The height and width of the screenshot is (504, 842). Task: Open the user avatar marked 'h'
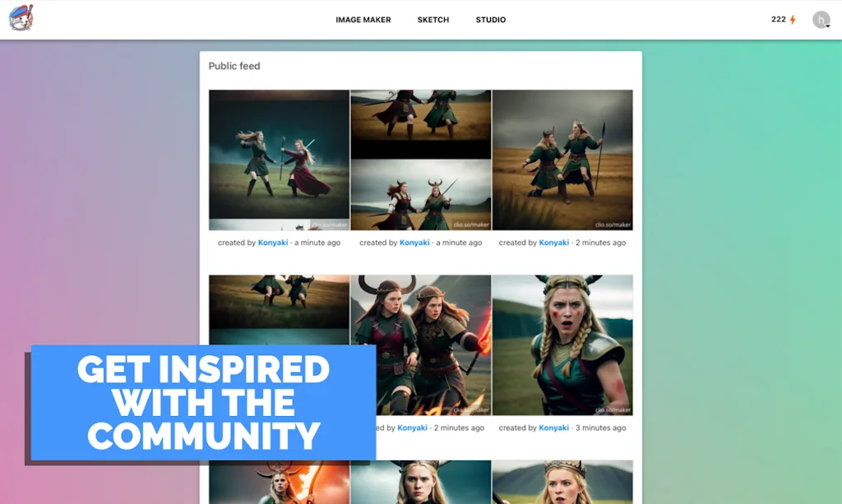(821, 18)
